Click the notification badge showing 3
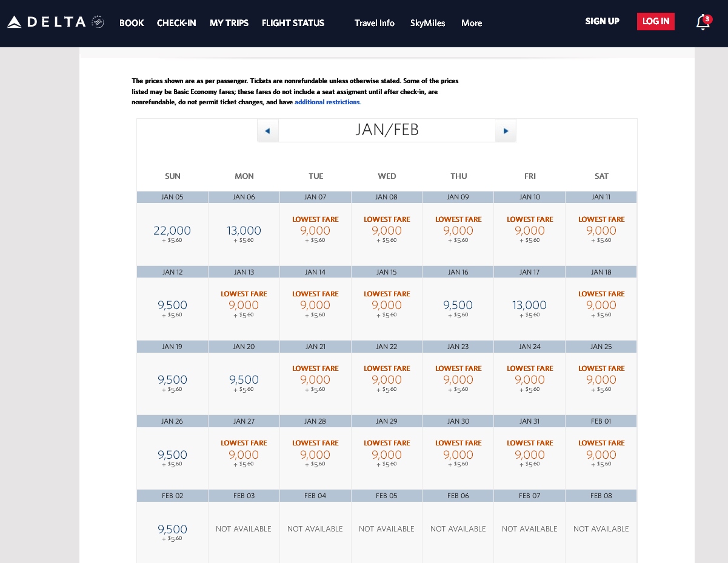The image size is (728, 563). click(x=707, y=19)
